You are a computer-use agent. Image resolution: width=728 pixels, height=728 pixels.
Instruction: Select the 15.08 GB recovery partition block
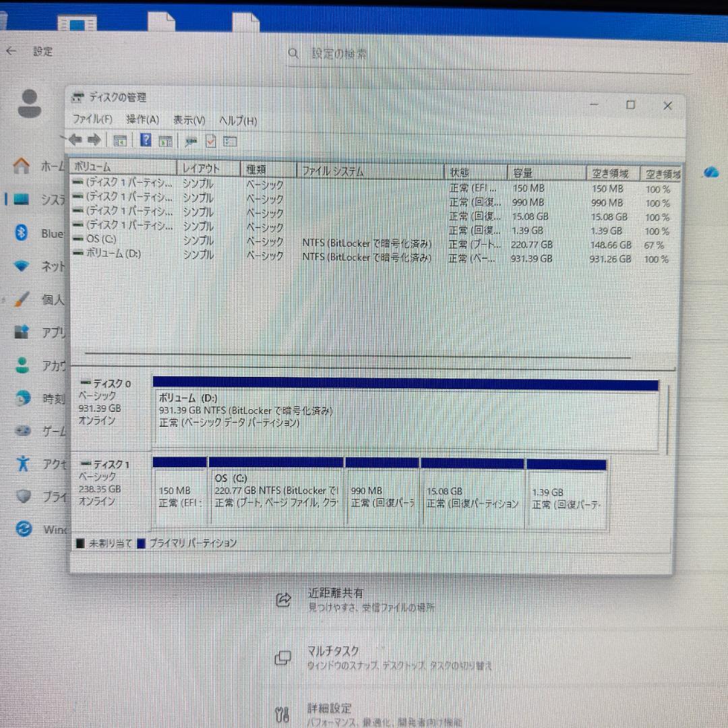472,493
